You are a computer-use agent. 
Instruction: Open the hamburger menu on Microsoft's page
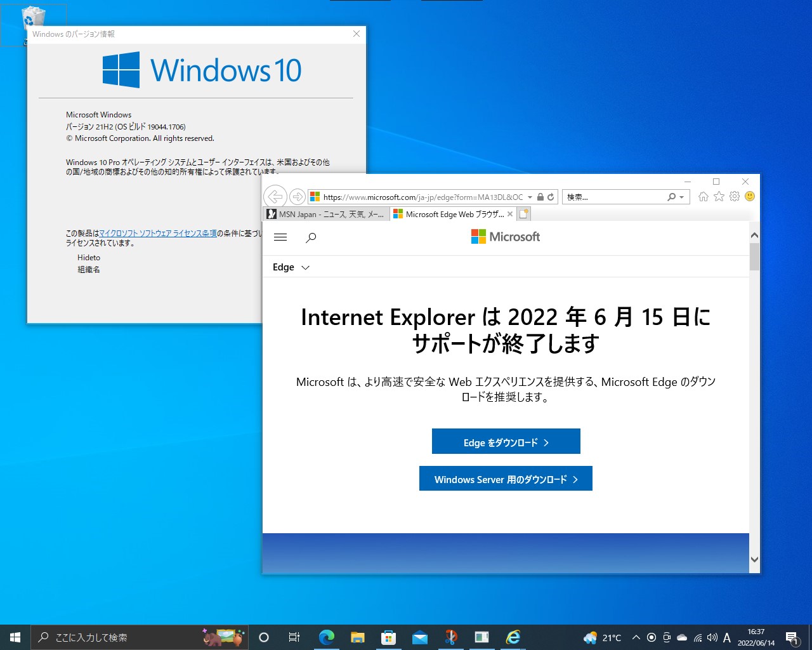click(x=280, y=237)
